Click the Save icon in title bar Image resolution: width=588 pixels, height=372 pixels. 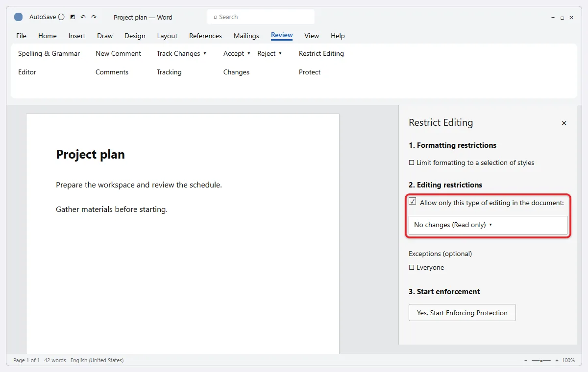[x=73, y=17]
